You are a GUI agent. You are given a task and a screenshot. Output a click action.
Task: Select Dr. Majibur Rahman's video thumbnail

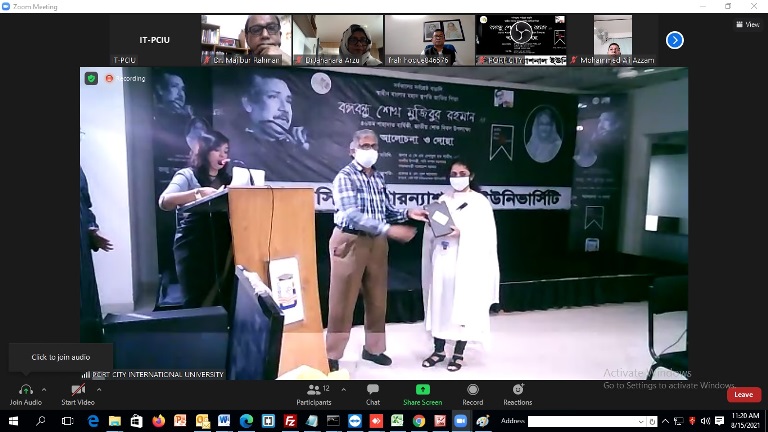point(246,40)
